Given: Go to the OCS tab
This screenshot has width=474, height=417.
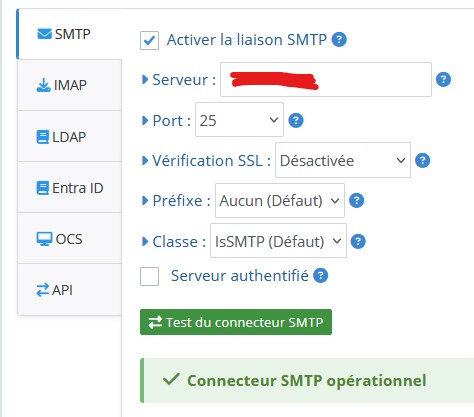Looking at the screenshot, I should click(69, 239).
